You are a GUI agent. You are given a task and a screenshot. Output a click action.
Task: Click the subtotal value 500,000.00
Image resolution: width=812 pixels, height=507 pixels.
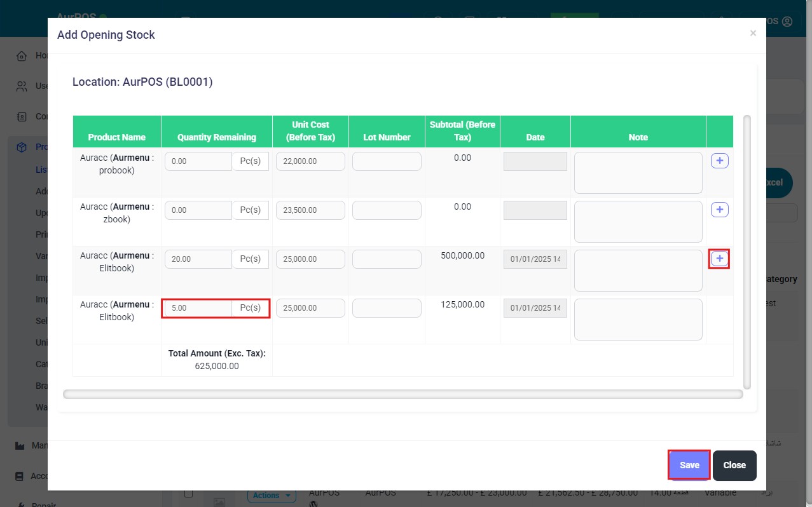click(462, 255)
